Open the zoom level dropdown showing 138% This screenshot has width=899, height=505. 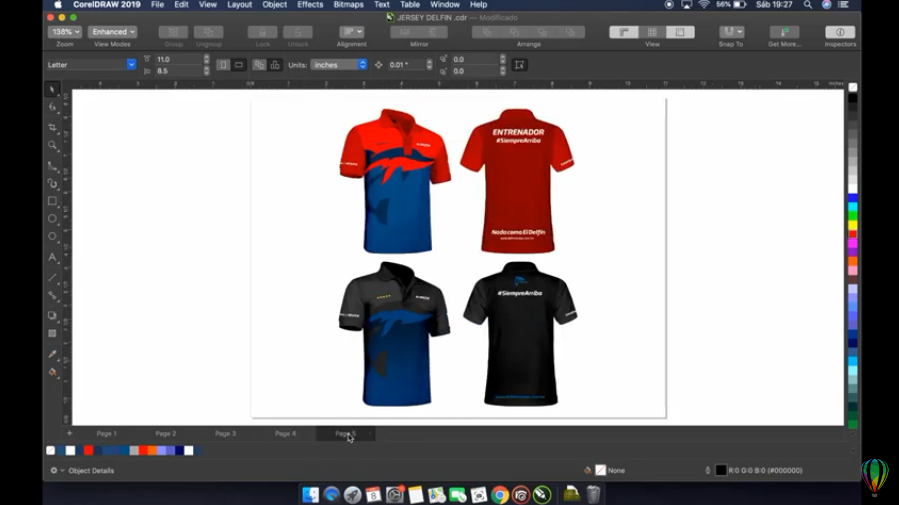(65, 33)
